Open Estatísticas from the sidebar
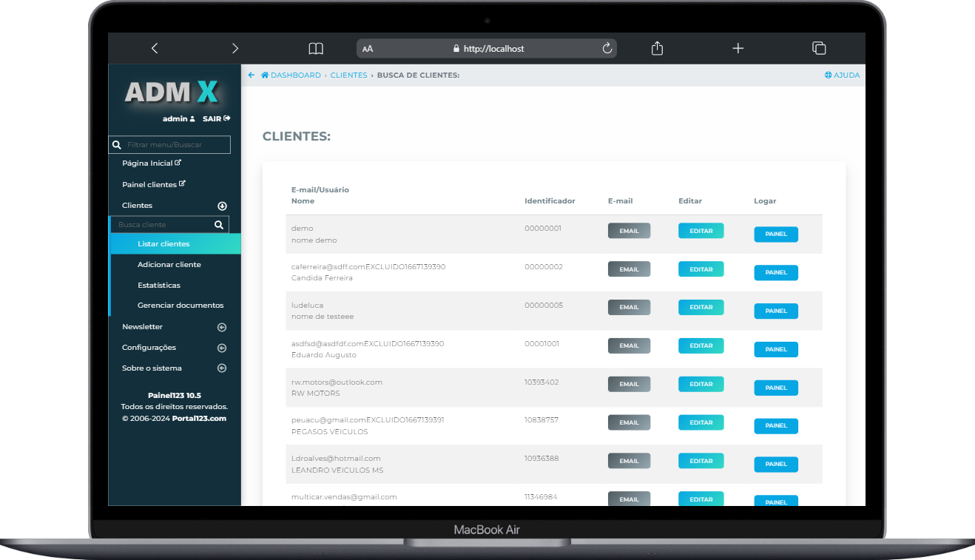975x560 pixels. pyautogui.click(x=159, y=286)
